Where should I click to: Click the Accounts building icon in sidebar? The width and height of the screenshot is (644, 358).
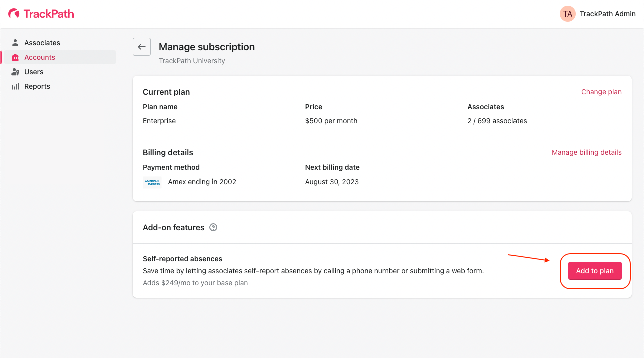[x=15, y=57]
